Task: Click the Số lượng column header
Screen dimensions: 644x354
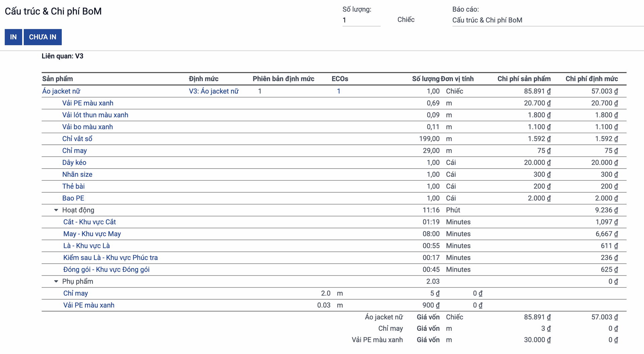Action: [426, 79]
